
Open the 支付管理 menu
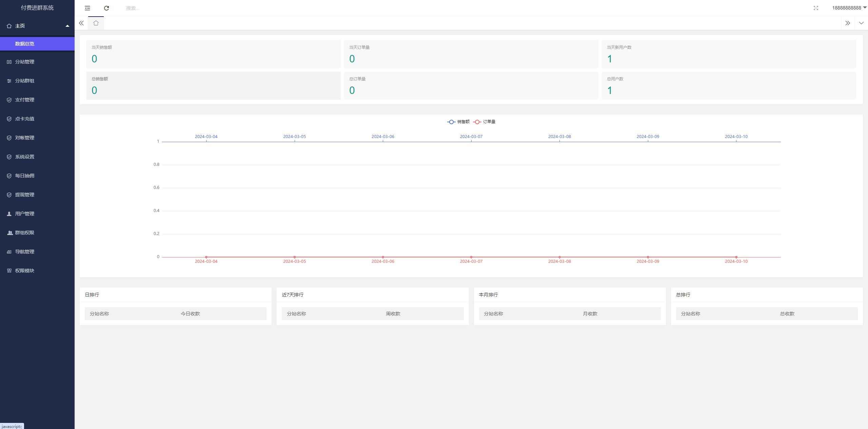click(x=25, y=100)
